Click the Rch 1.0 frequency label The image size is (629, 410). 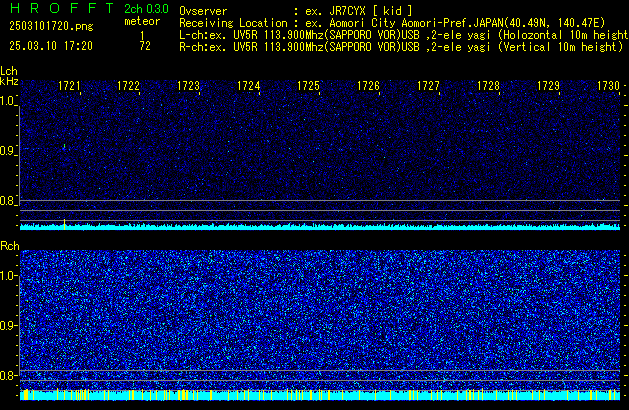point(7,276)
